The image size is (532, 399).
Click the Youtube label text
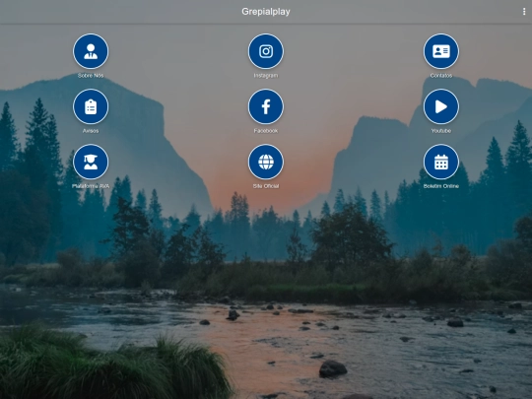click(x=441, y=131)
